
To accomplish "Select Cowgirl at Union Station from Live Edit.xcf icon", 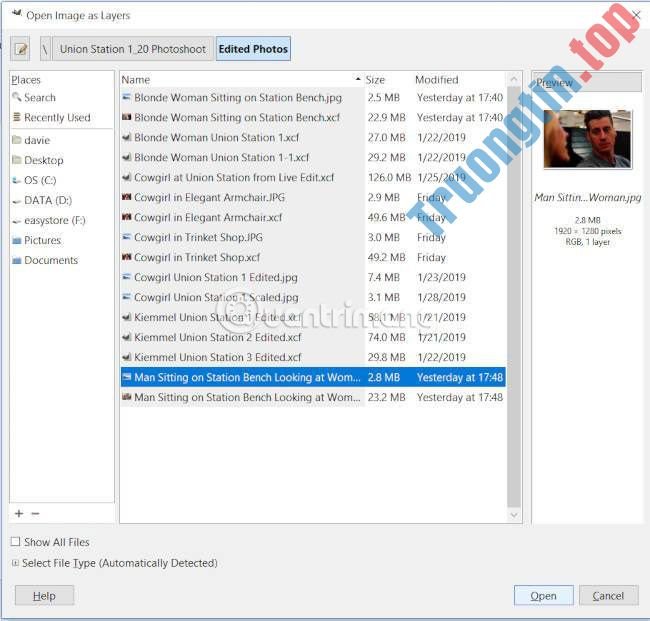I will [x=126, y=177].
